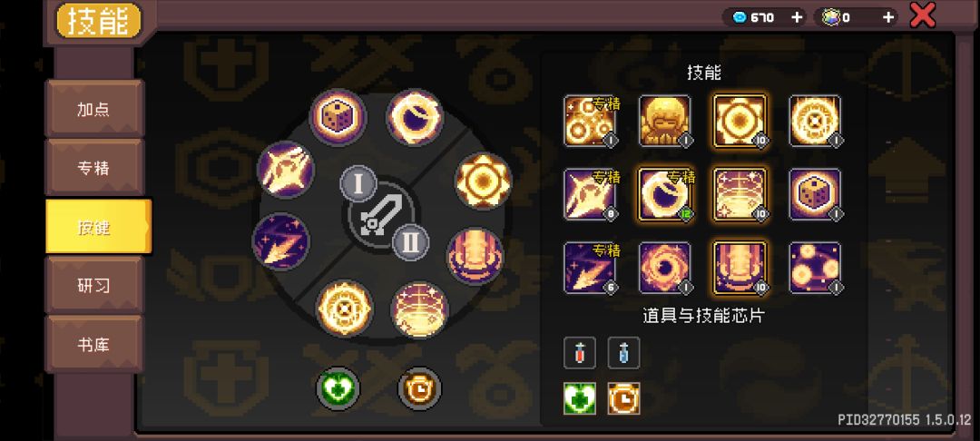Add more blue gems with plus button
The width and height of the screenshot is (980, 441).
[797, 17]
